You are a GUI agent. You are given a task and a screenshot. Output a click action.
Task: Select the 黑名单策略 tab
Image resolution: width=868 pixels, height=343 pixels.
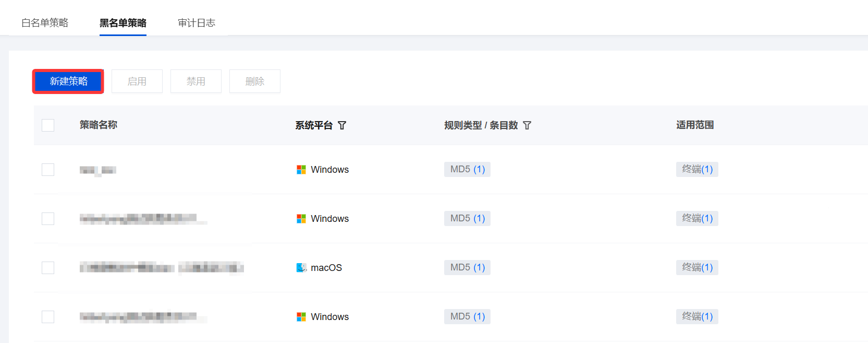(123, 23)
